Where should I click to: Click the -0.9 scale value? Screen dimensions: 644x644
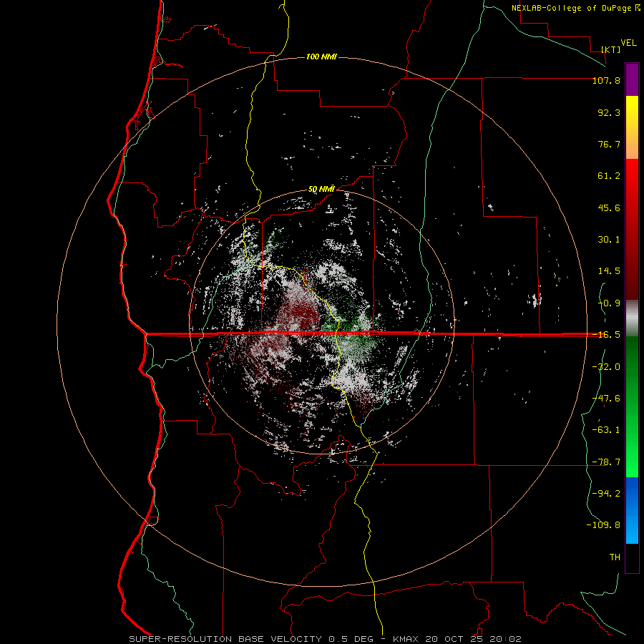click(x=609, y=303)
